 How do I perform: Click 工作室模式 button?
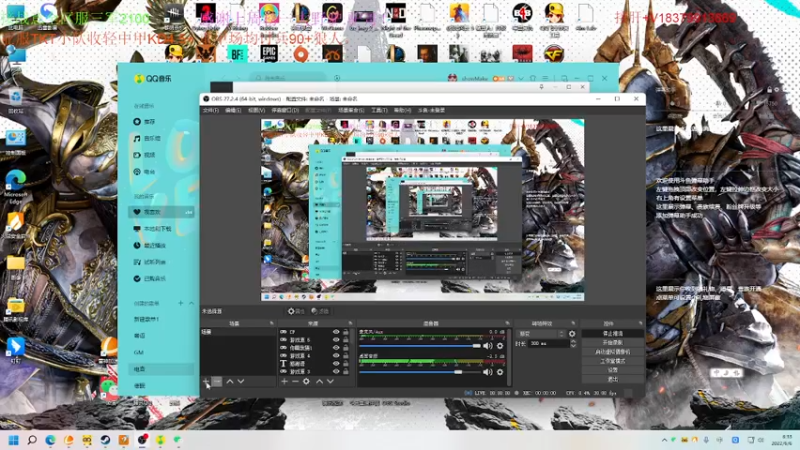pos(613,361)
